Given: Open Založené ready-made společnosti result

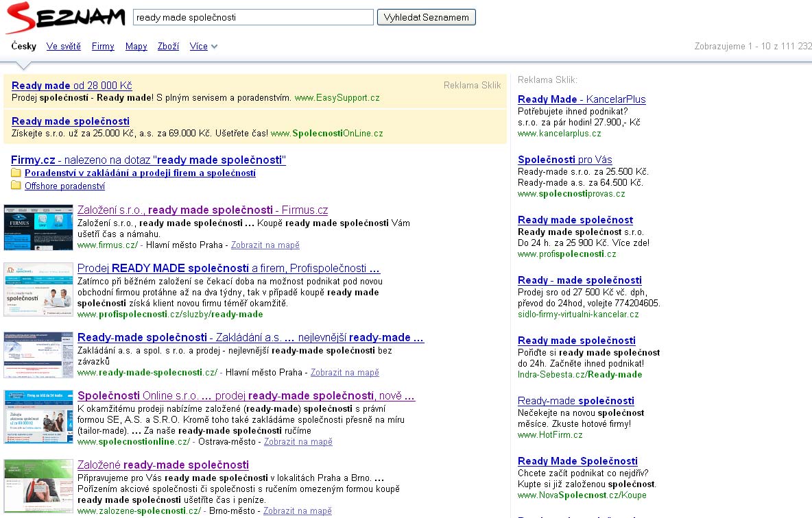Looking at the screenshot, I should click(163, 465).
